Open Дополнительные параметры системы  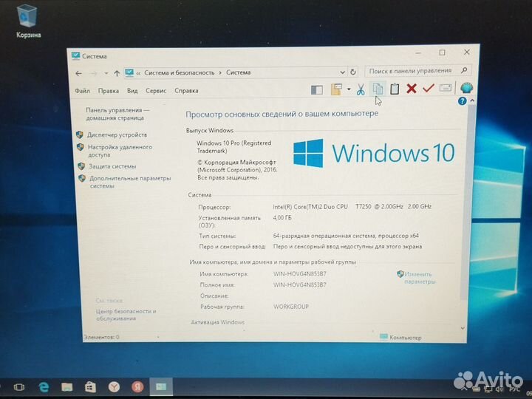130,183
